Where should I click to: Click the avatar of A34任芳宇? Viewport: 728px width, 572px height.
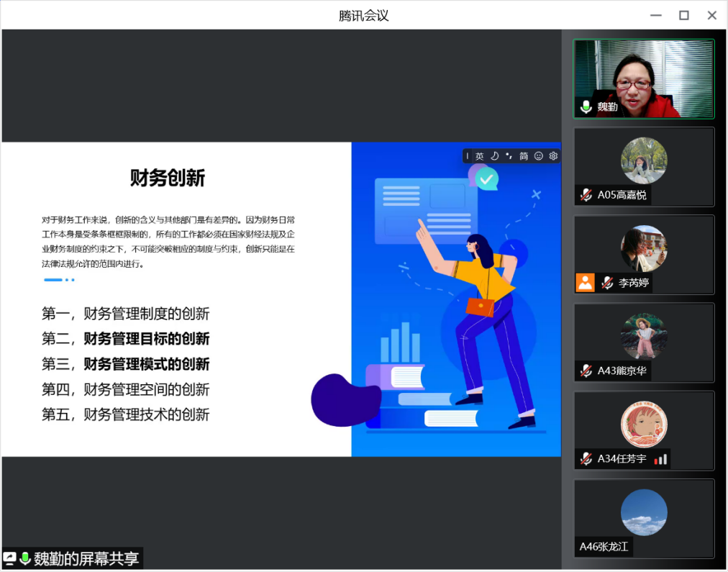[644, 424]
